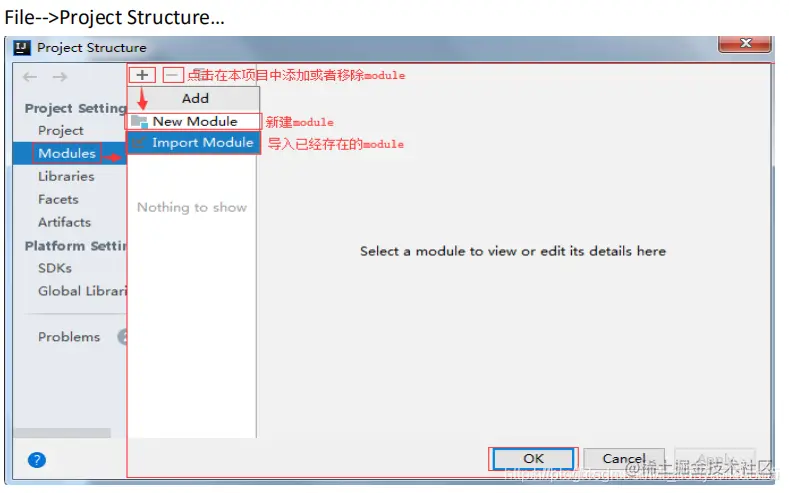The image size is (789, 493).
Task: Click the New Module folder icon
Action: point(139,121)
